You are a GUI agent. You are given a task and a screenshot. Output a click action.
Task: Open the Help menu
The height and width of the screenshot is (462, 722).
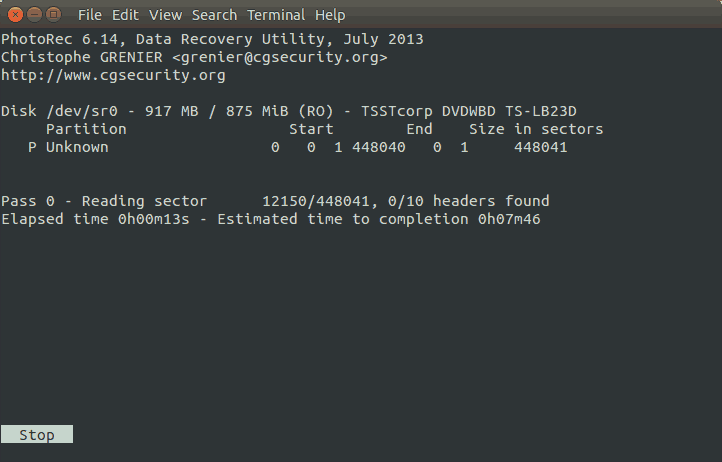click(x=329, y=15)
